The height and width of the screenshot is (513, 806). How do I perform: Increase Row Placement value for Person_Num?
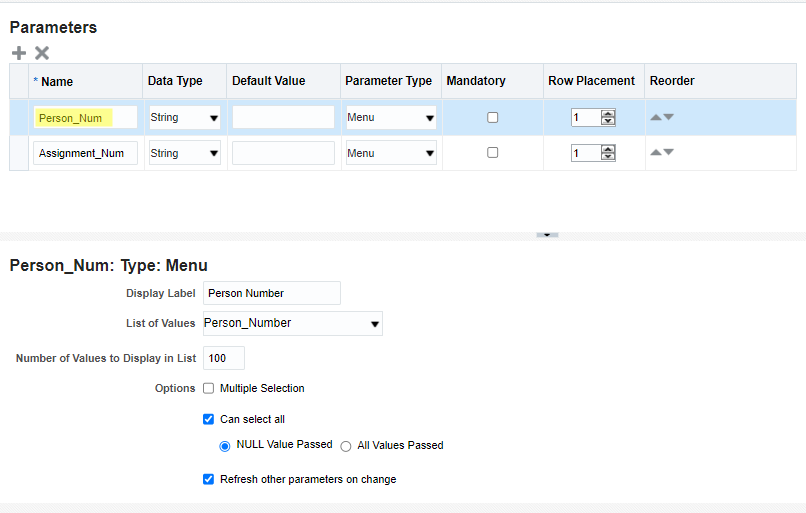608,113
